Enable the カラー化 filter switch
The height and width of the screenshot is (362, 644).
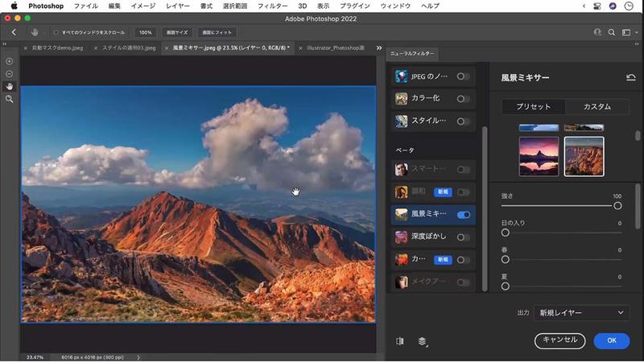[x=464, y=99]
